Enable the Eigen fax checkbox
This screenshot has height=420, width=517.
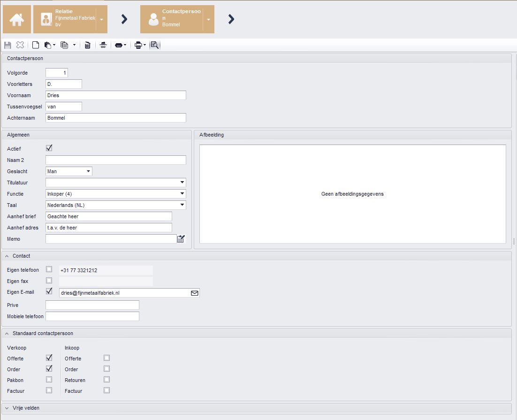point(49,281)
